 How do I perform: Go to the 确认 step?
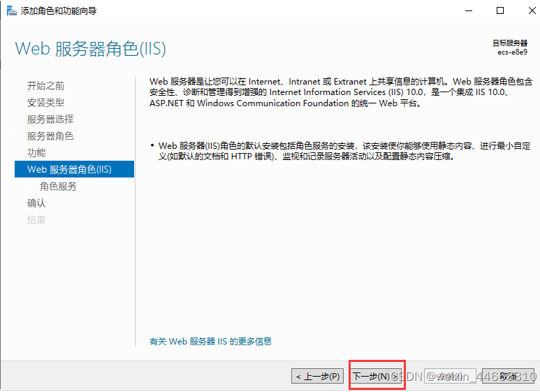[x=36, y=203]
